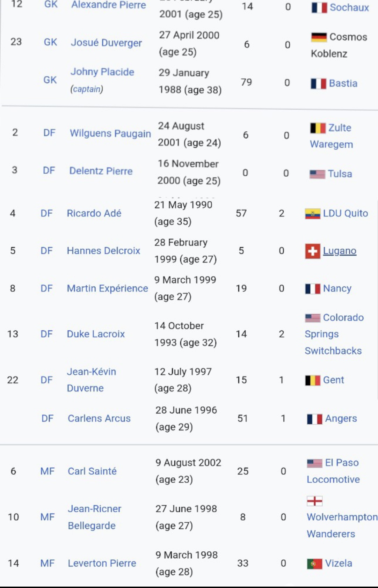This screenshot has height=588, width=378.
Task: Click the Ecuador flag beside LDU Quito
Action: [x=312, y=213]
